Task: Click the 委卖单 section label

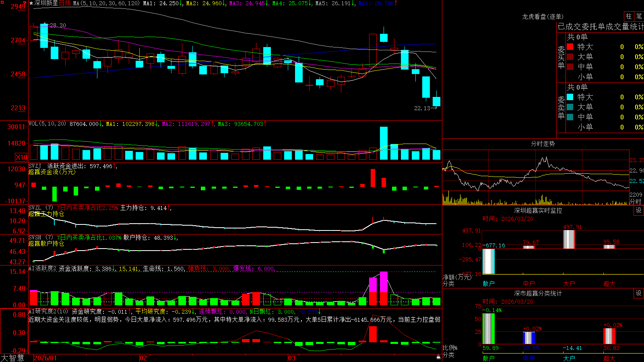Action: click(x=561, y=108)
